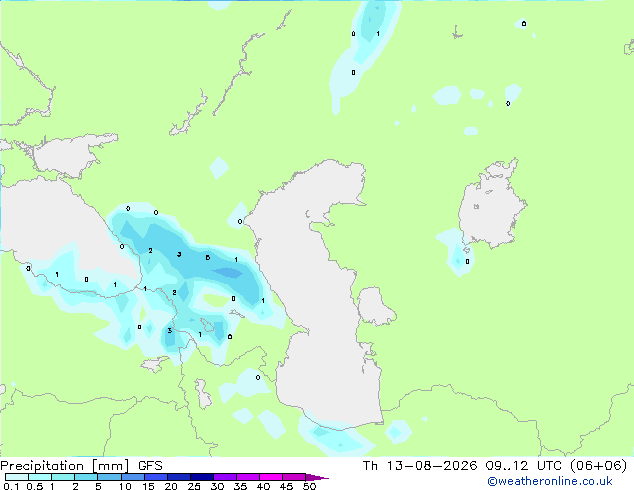The height and width of the screenshot is (490, 634).
Task: Click the legend label "30"
Action: coord(217,486)
